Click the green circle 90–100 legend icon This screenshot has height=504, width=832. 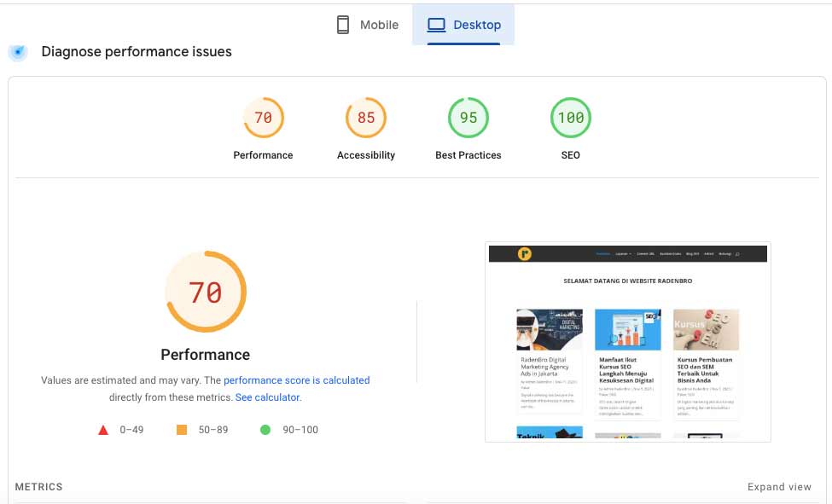pos(265,430)
